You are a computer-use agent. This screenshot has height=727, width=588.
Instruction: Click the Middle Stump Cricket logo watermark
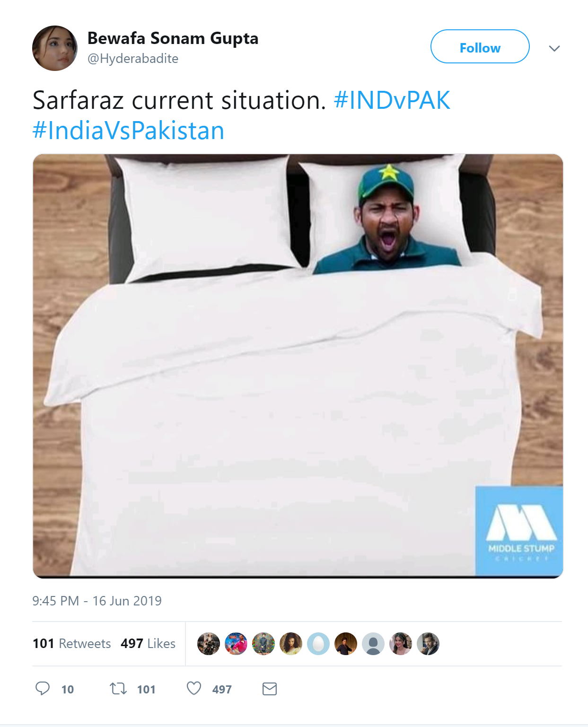[x=519, y=531]
